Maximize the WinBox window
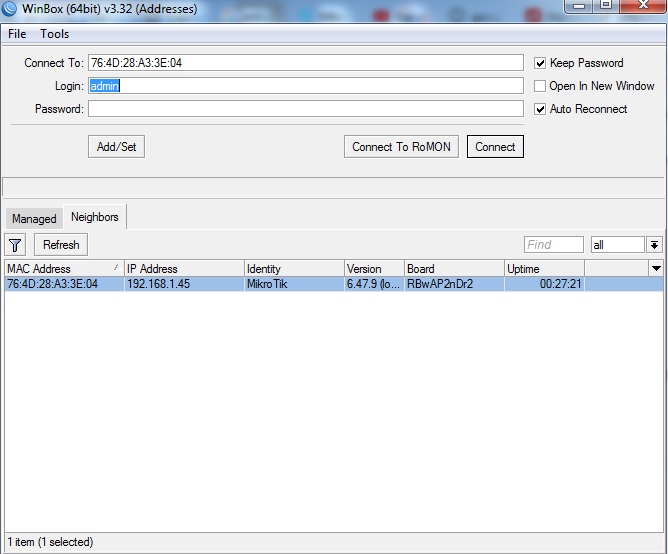Image resolution: width=668 pixels, height=554 pixels. [606, 6]
